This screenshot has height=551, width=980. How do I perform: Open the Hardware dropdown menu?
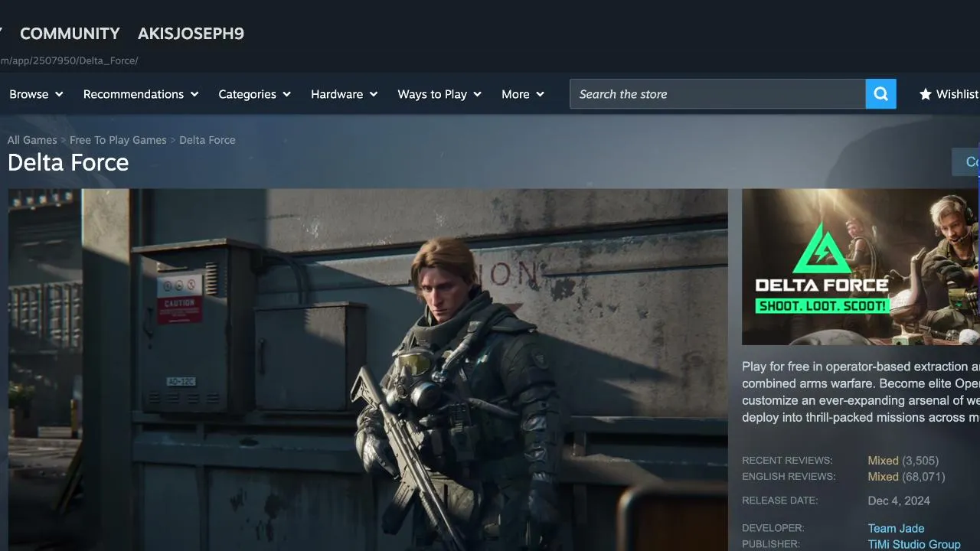coord(345,94)
